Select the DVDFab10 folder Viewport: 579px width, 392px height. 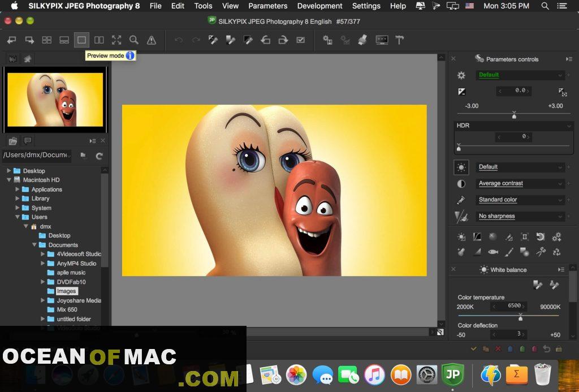71,282
